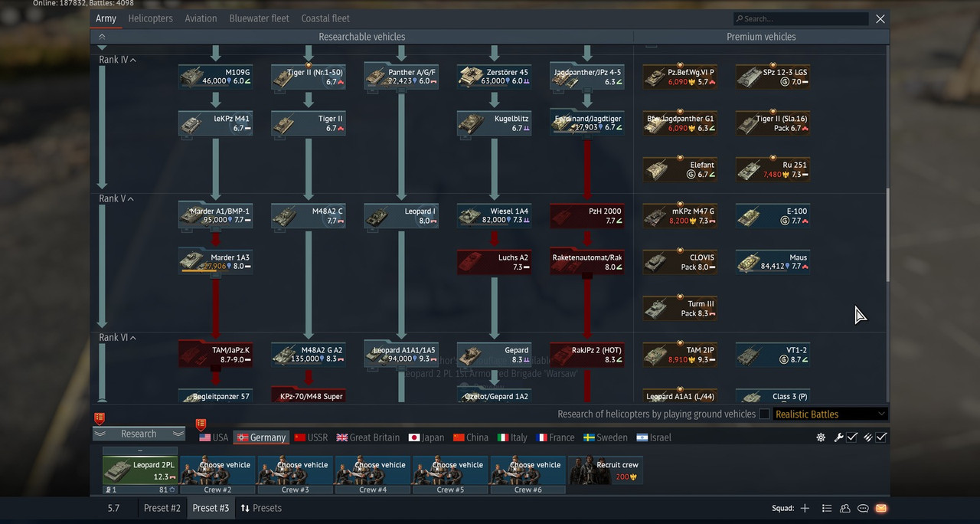Open the M109G vehicle card

pos(215,77)
